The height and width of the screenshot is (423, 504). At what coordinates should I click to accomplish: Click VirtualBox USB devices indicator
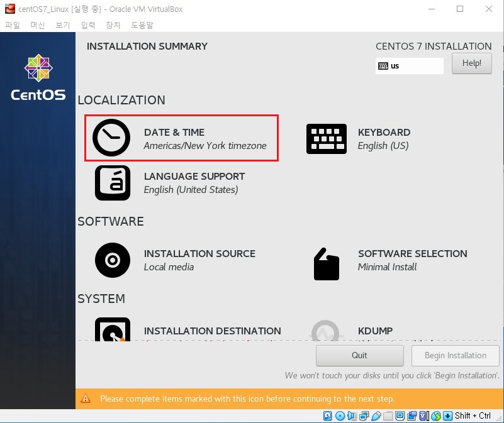[376, 416]
